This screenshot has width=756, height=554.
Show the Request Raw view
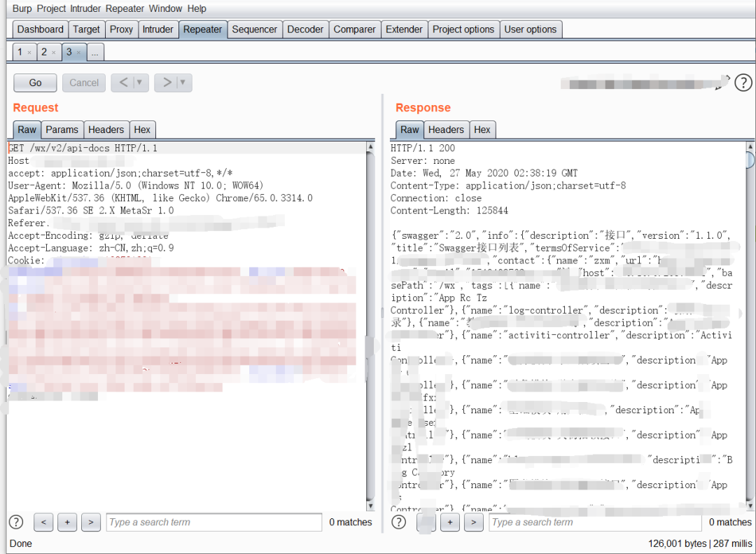27,130
